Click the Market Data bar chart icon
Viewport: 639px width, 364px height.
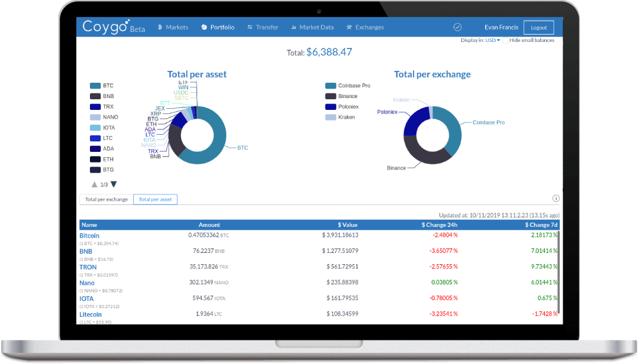pyautogui.click(x=293, y=27)
